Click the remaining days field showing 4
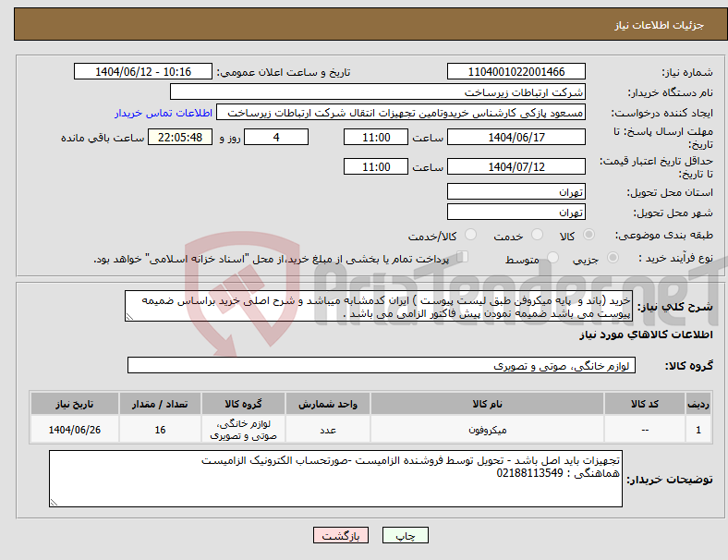 [276, 138]
